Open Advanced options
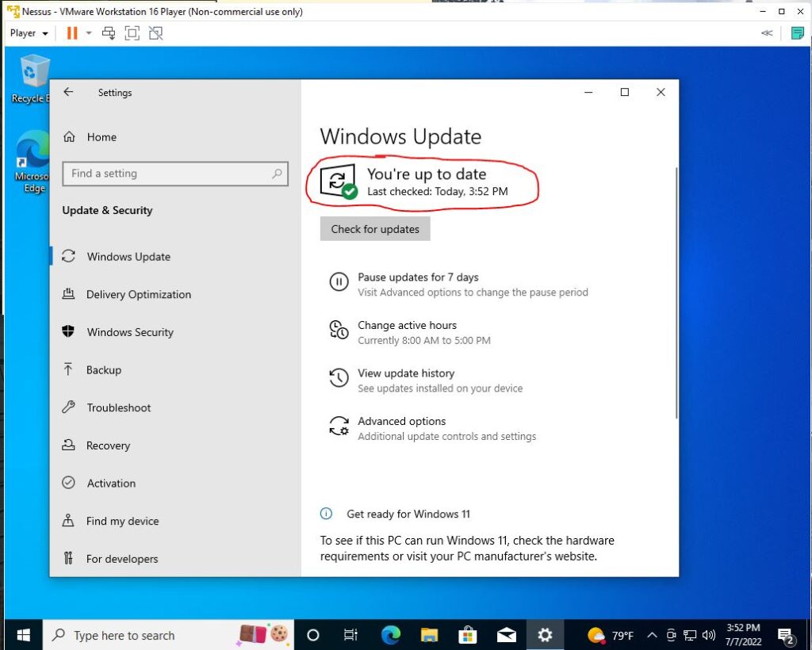The height and width of the screenshot is (650, 812). point(402,421)
